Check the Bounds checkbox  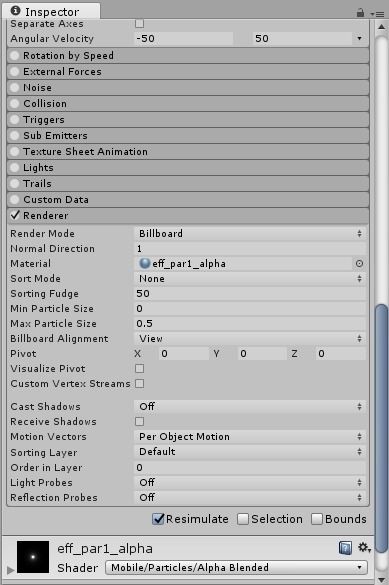click(317, 519)
